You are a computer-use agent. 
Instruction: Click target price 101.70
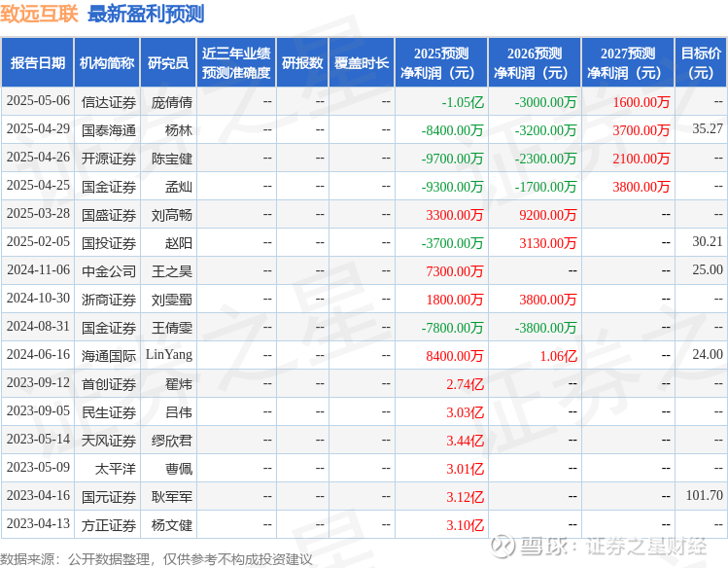point(705,496)
